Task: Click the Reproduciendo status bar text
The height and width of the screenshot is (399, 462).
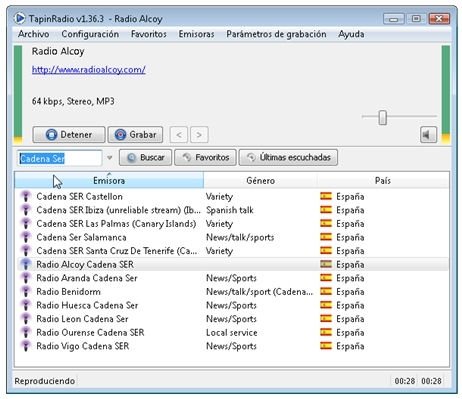Action: point(45,381)
